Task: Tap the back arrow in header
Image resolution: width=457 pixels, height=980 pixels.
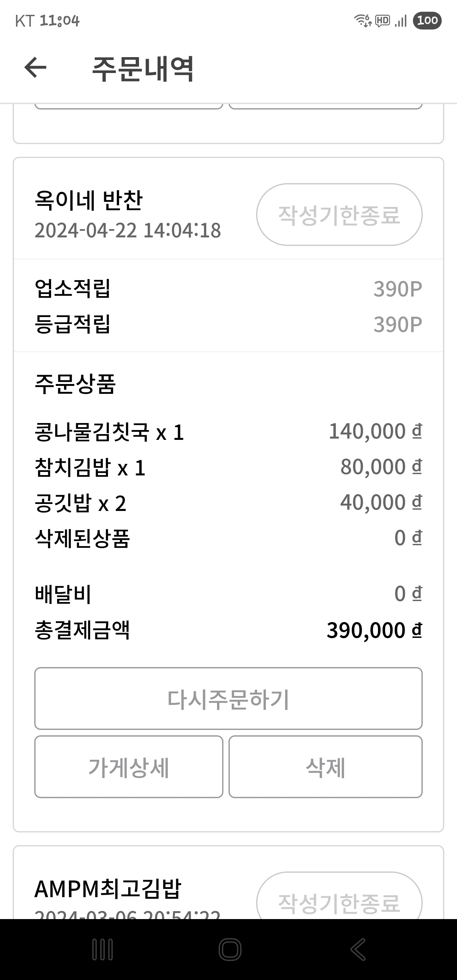Action: pos(36,68)
